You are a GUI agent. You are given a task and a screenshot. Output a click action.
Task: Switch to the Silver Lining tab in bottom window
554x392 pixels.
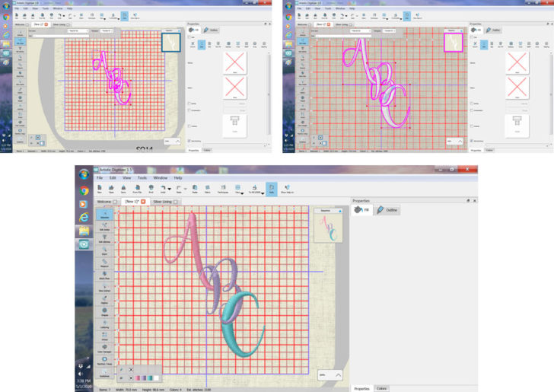(x=161, y=202)
